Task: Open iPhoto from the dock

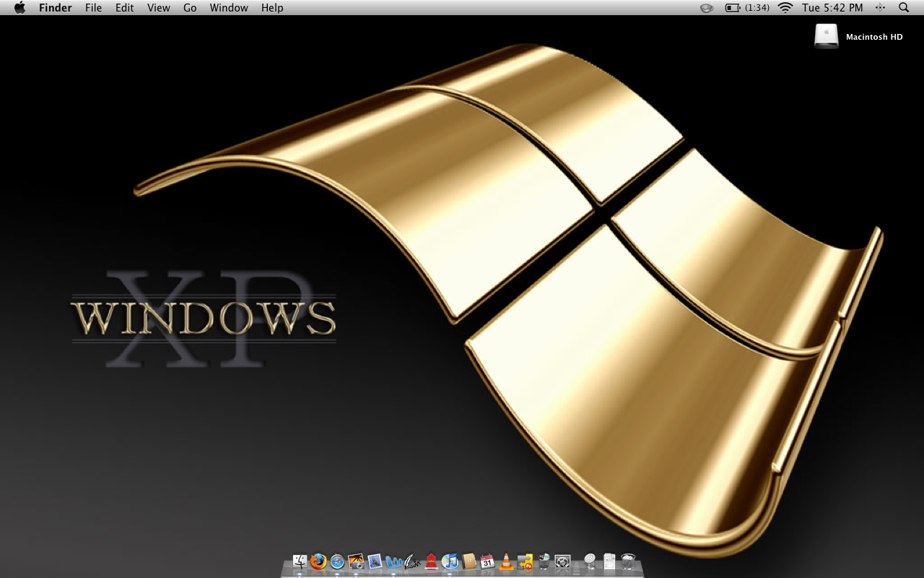Action: 356,561
